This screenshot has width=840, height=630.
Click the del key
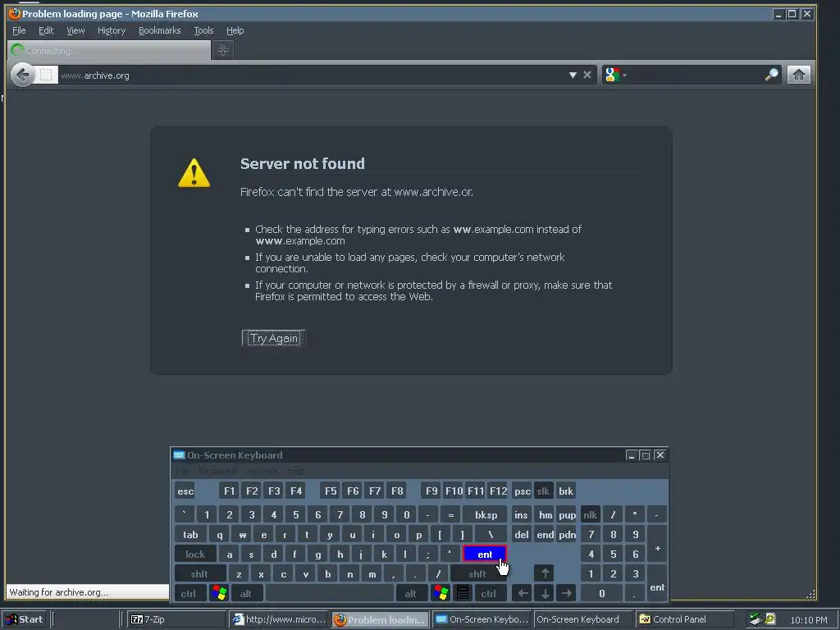click(x=521, y=534)
